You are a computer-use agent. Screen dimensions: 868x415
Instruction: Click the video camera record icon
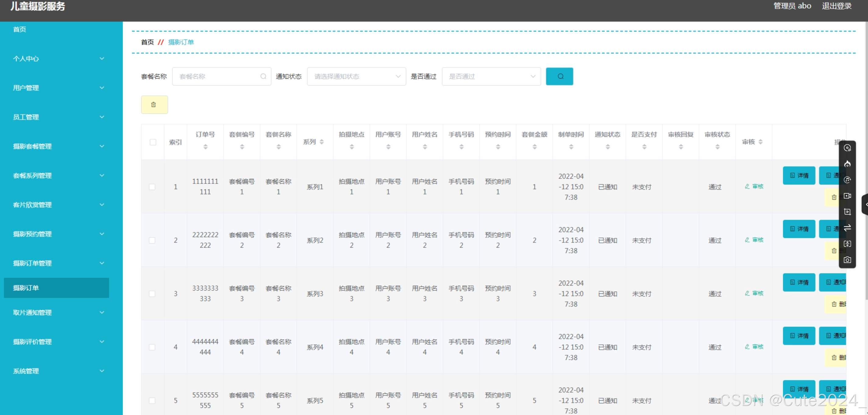(x=847, y=196)
